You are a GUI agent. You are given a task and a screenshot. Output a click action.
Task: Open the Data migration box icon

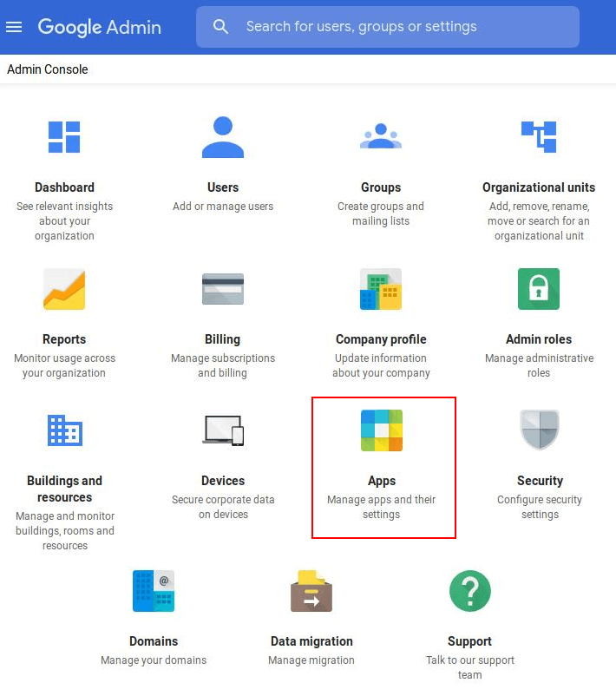coord(311,591)
